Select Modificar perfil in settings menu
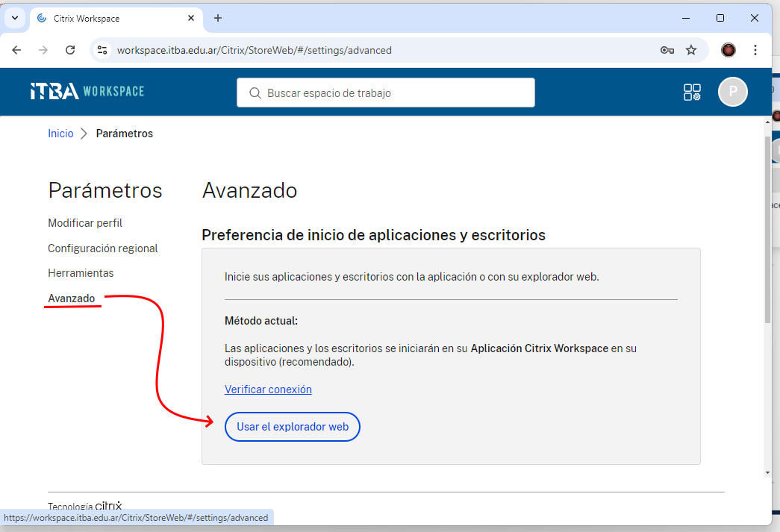The image size is (780, 532). 85,223
